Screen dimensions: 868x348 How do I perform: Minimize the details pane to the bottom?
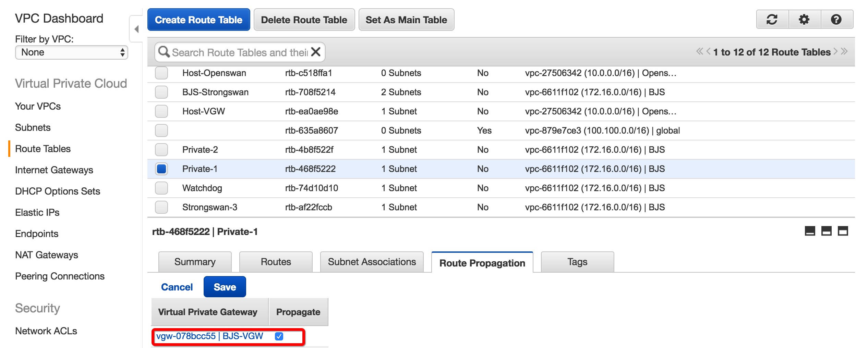point(810,231)
